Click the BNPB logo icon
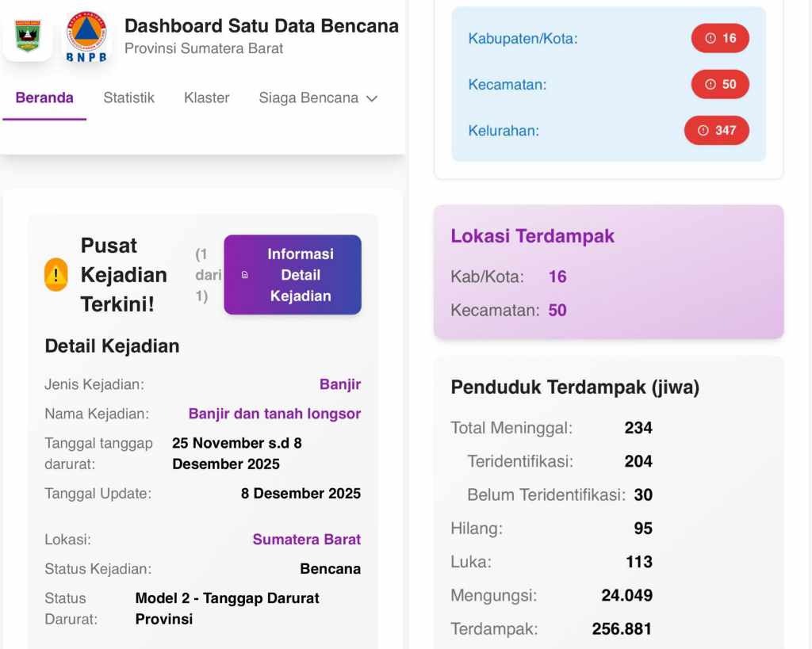 point(86,36)
